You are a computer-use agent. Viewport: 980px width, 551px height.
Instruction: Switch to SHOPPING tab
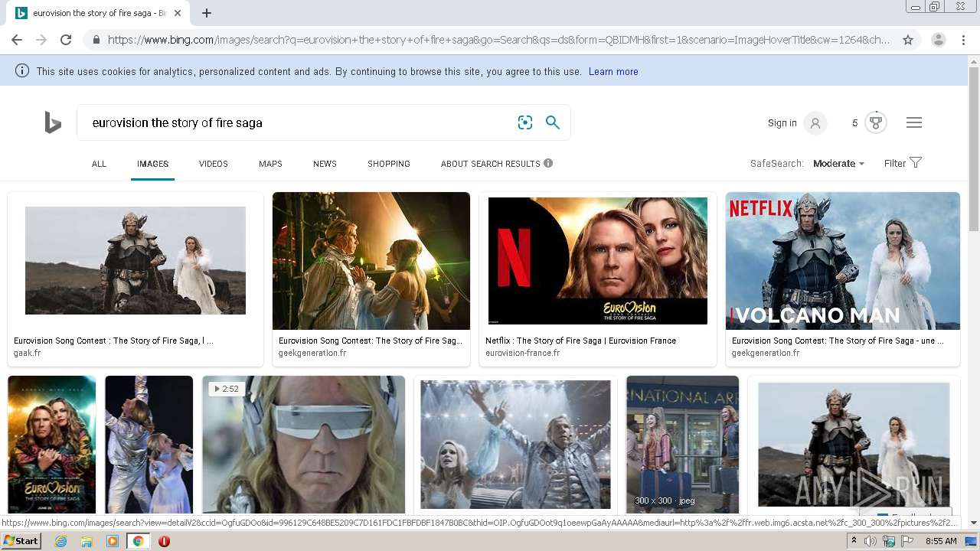point(389,164)
